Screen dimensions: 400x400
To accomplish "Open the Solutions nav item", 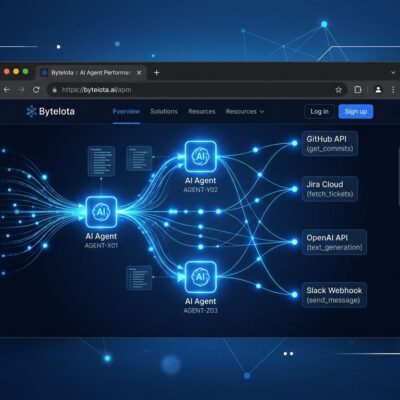I will 164,112.
